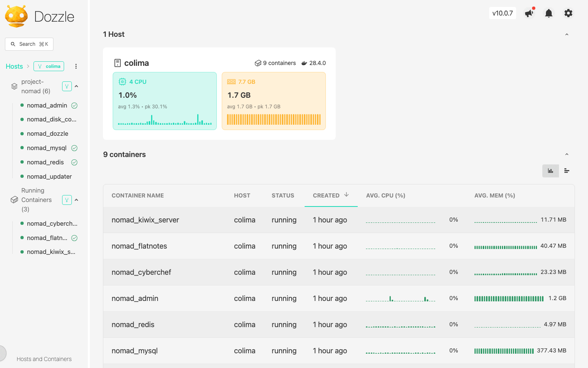Click the merge icon next to Running Containers
Viewport: 588px width, 368px height.
(67, 200)
